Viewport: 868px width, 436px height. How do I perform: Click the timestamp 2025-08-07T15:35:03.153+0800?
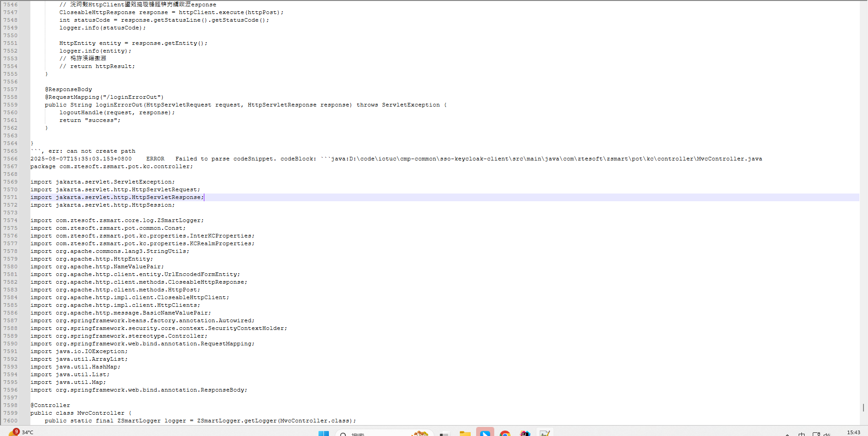tap(81, 159)
